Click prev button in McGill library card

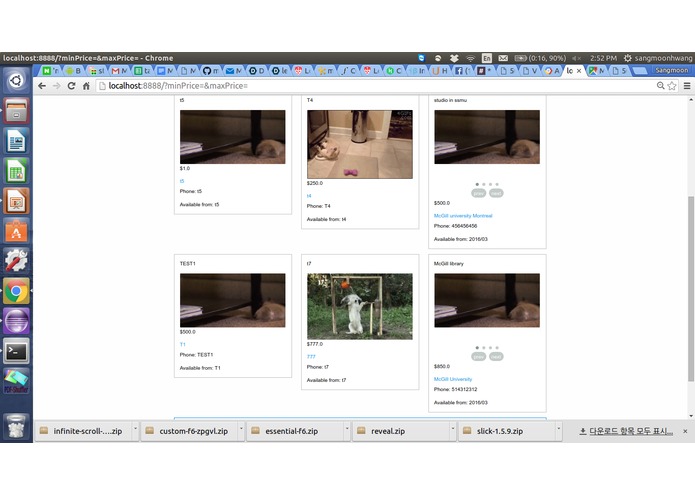point(478,357)
